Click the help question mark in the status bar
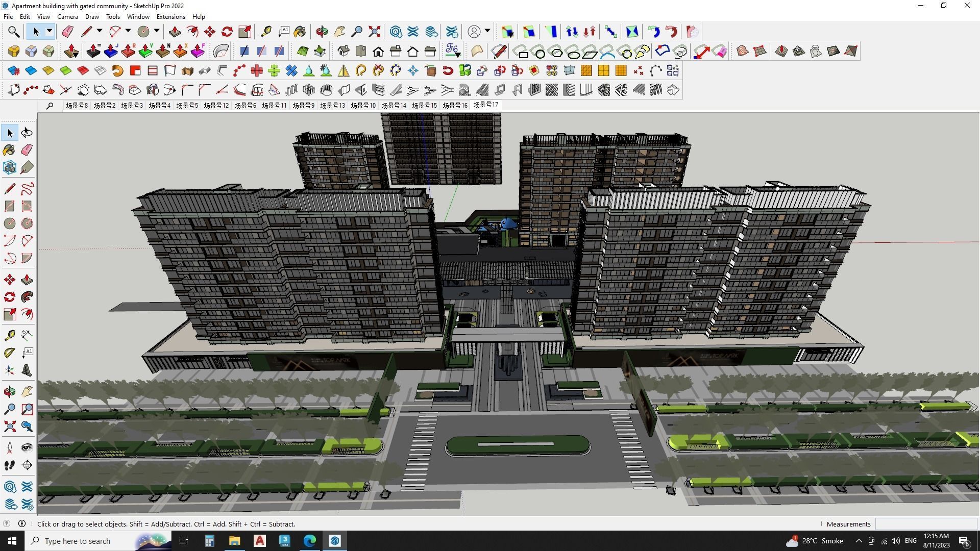 22,524
